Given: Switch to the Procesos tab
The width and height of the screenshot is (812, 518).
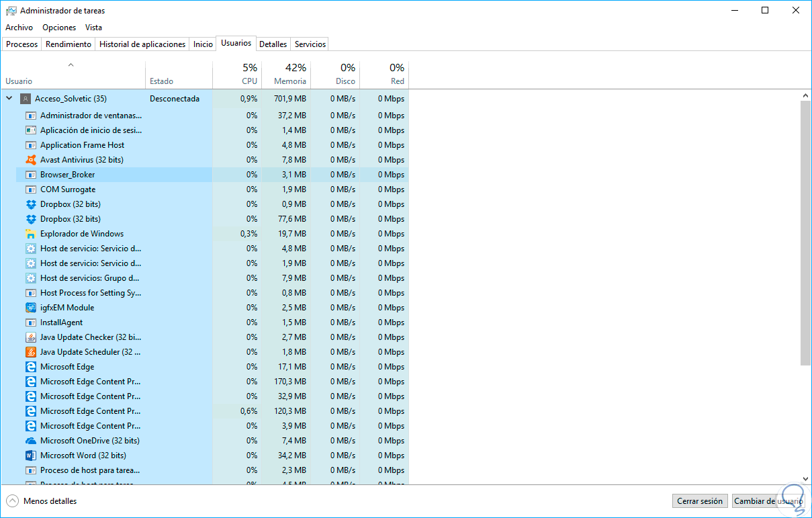Looking at the screenshot, I should click(22, 44).
